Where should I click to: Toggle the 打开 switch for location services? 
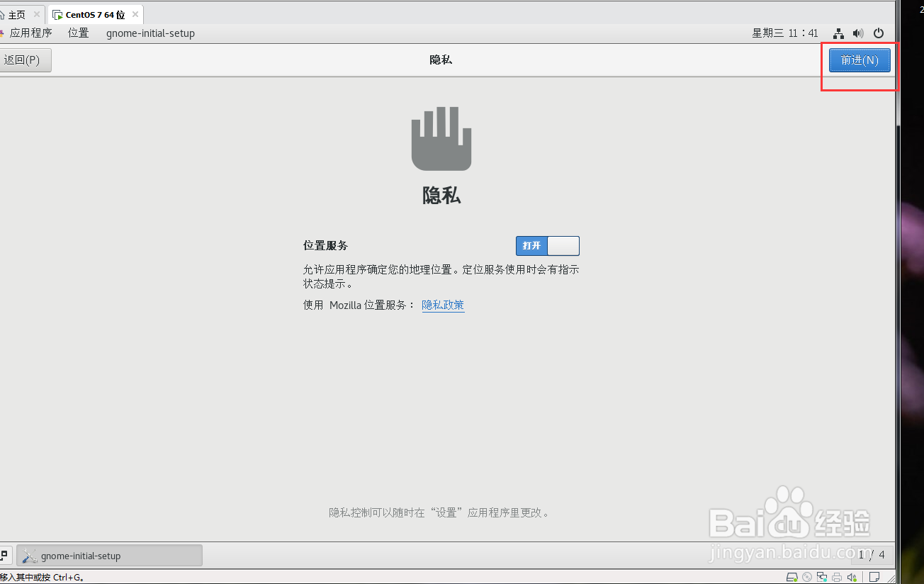click(x=547, y=245)
